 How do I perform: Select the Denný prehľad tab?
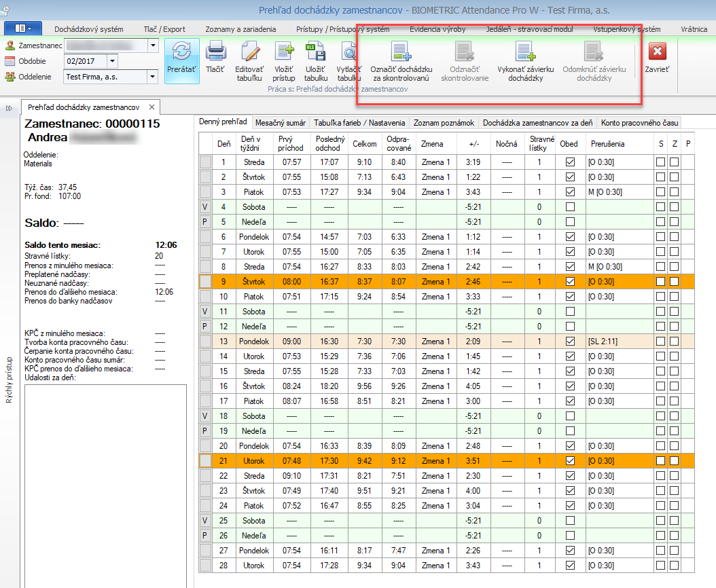[223, 122]
